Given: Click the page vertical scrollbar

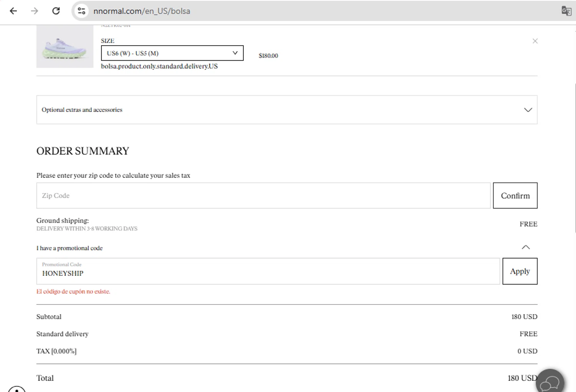Looking at the screenshot, I should [x=575, y=157].
